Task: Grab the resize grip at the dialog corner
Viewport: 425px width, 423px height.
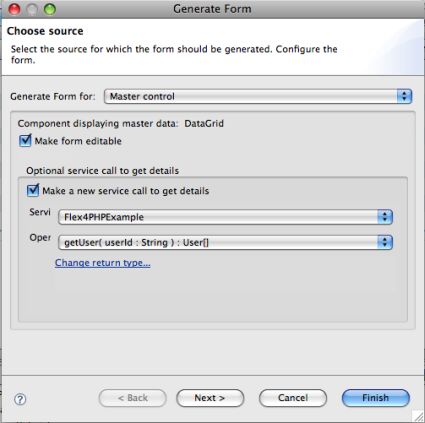Action: coord(417,416)
